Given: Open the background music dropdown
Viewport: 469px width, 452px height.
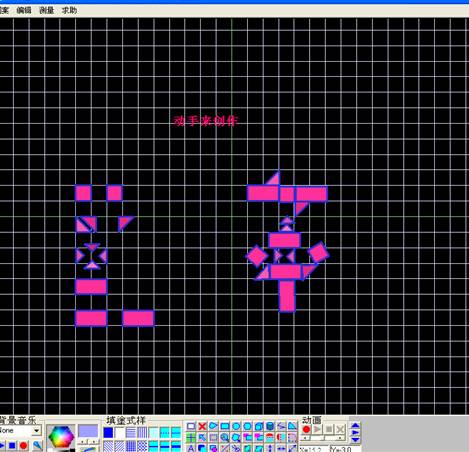Looking at the screenshot, I should pos(36,431).
